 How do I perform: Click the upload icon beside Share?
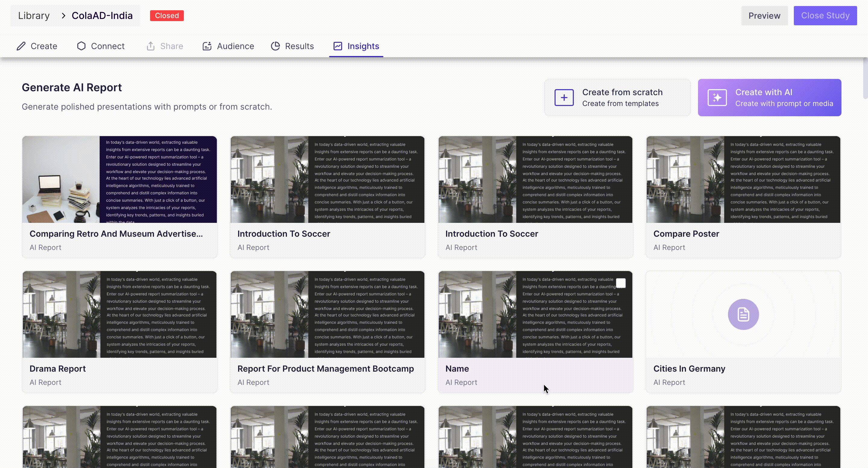pos(151,46)
